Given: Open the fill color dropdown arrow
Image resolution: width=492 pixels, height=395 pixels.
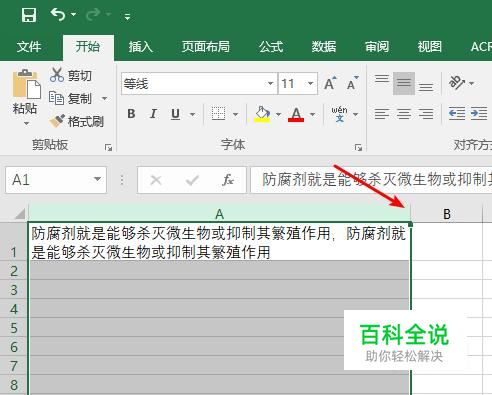Looking at the screenshot, I should click(278, 114).
